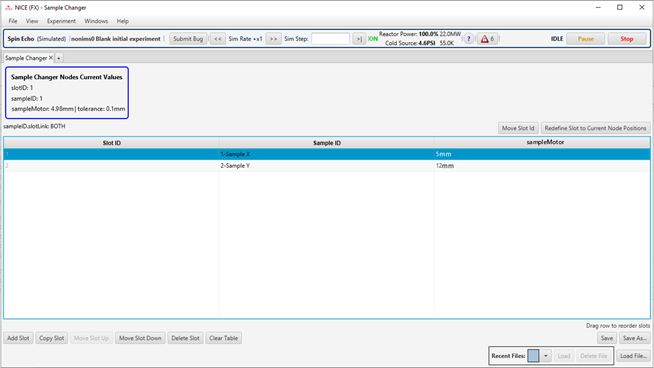654x368 pixels.
Task: Close the NICE window
Action: (x=642, y=8)
